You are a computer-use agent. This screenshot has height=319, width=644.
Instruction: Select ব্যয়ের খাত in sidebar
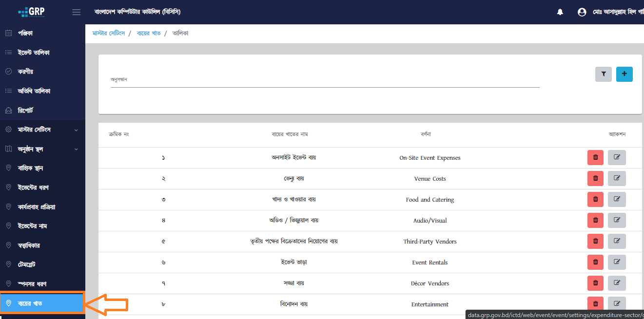[x=42, y=303]
